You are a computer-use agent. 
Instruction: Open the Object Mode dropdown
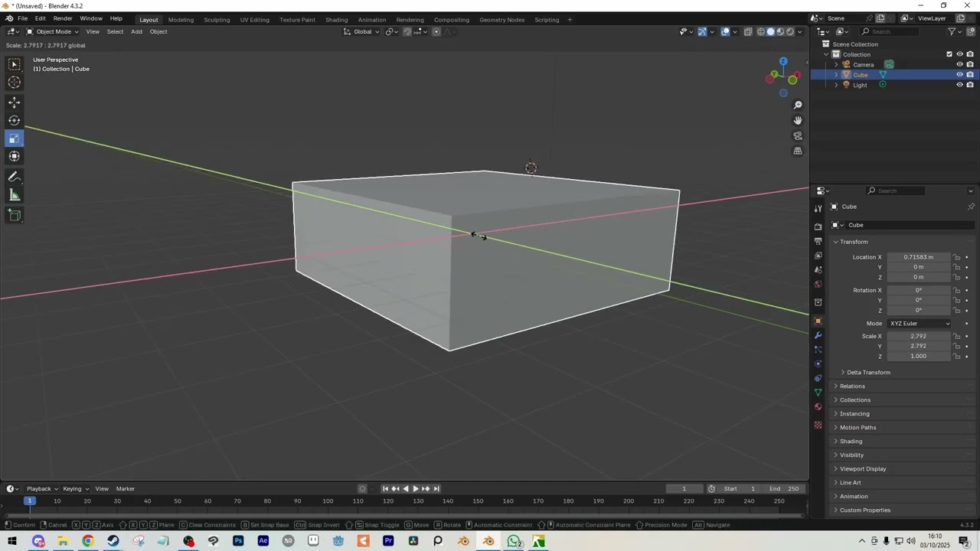click(52, 31)
